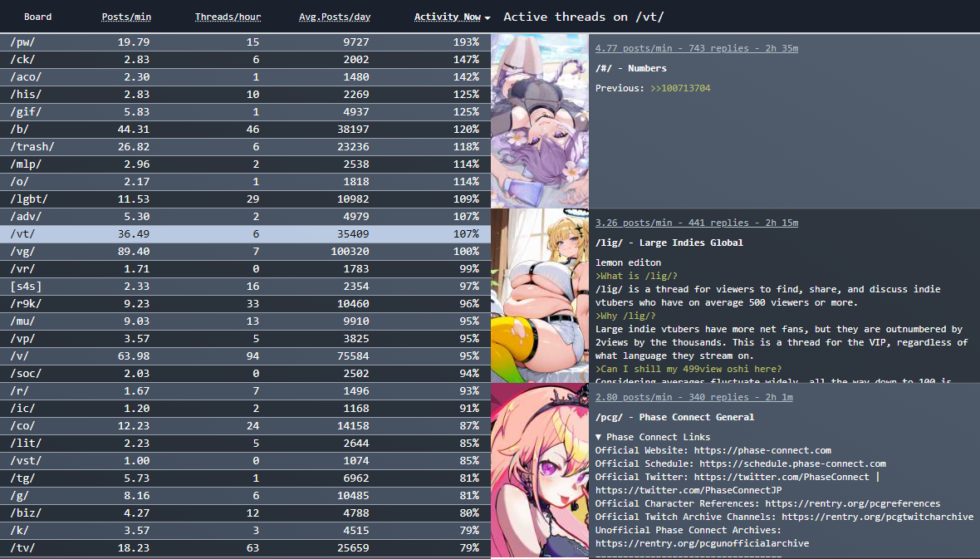980x559 pixels.
Task: Open the /lig/ thread thumbnail image
Action: pos(539,296)
